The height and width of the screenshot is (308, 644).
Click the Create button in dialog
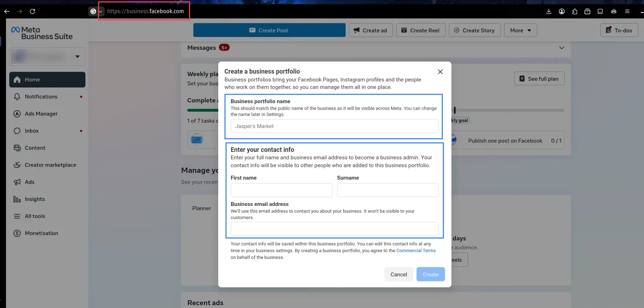[x=431, y=274]
